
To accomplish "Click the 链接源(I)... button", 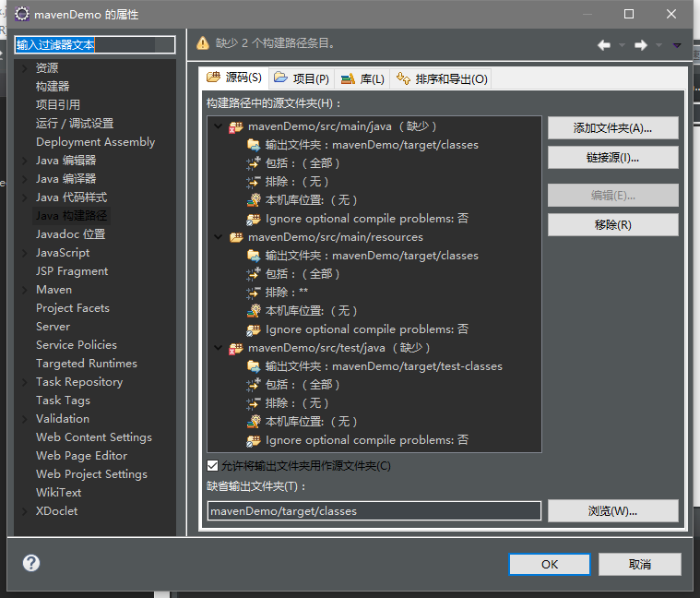I will (x=613, y=158).
